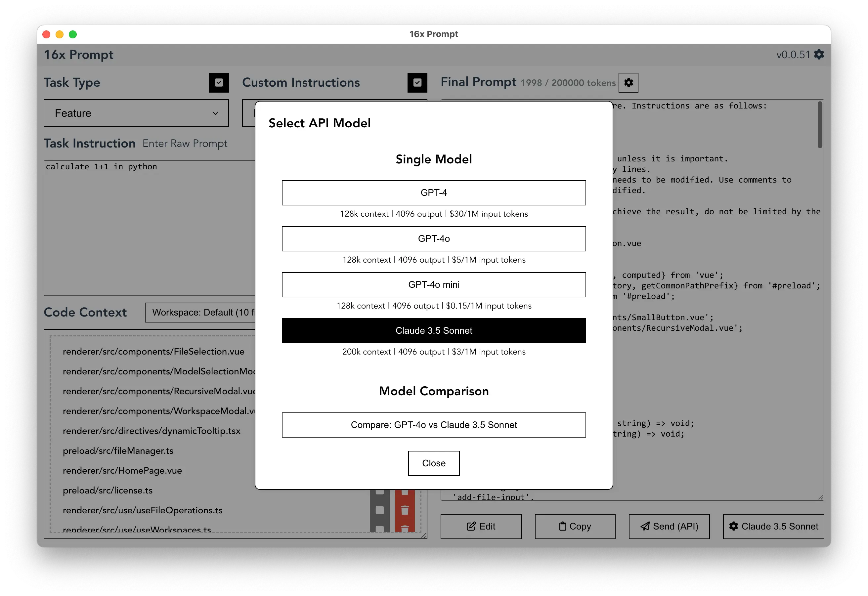Screen dimensions: 868x596
Task: Click the 1998 / 200000 tokens counter
Action: coord(568,83)
